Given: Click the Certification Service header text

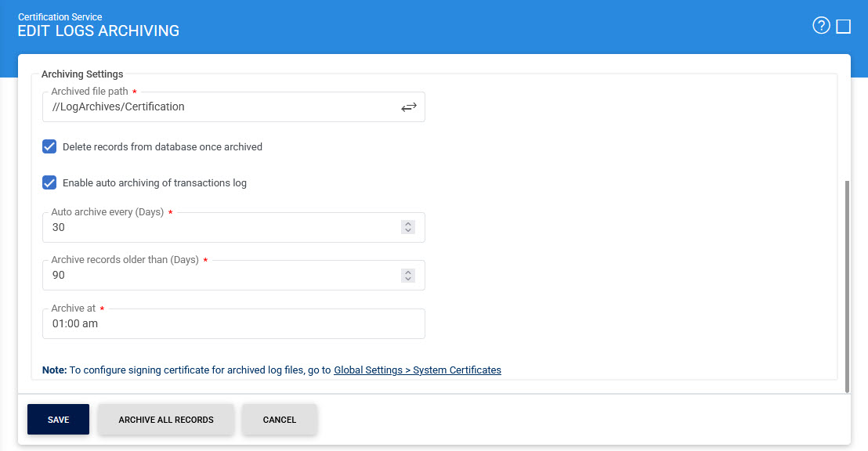Looking at the screenshot, I should click(60, 16).
